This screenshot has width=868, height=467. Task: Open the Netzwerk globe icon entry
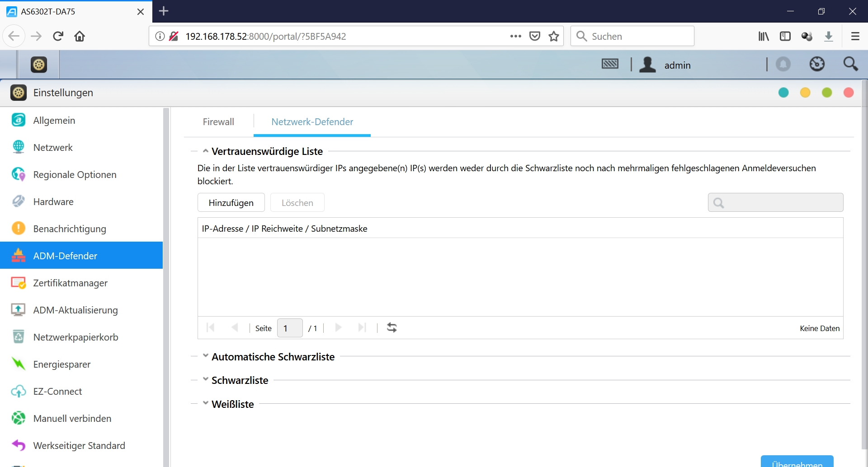[x=19, y=147]
